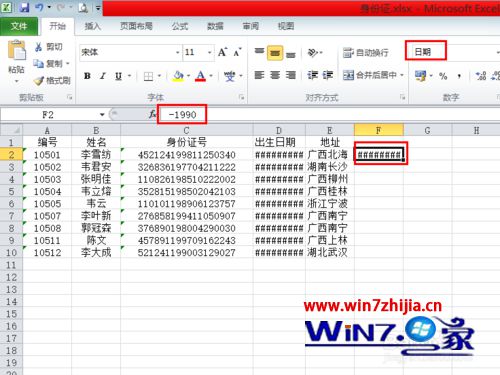Switch to the 视图 View tab
The height and width of the screenshot is (375, 500).
point(286,26)
